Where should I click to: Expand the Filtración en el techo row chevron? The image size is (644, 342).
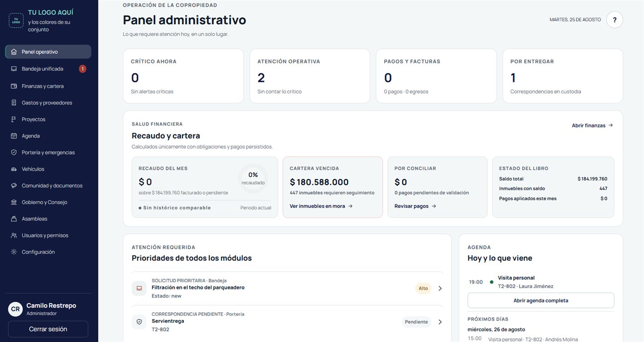[x=440, y=288]
